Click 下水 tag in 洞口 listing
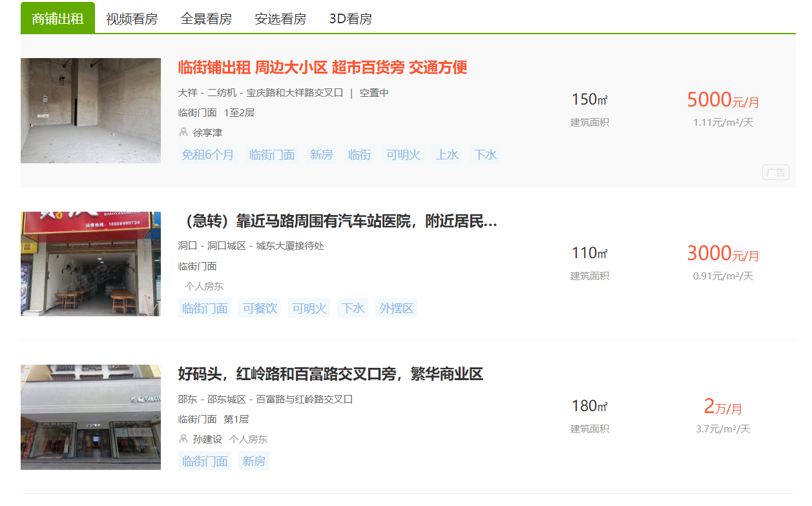Image resolution: width=812 pixels, height=506 pixels. point(353,308)
